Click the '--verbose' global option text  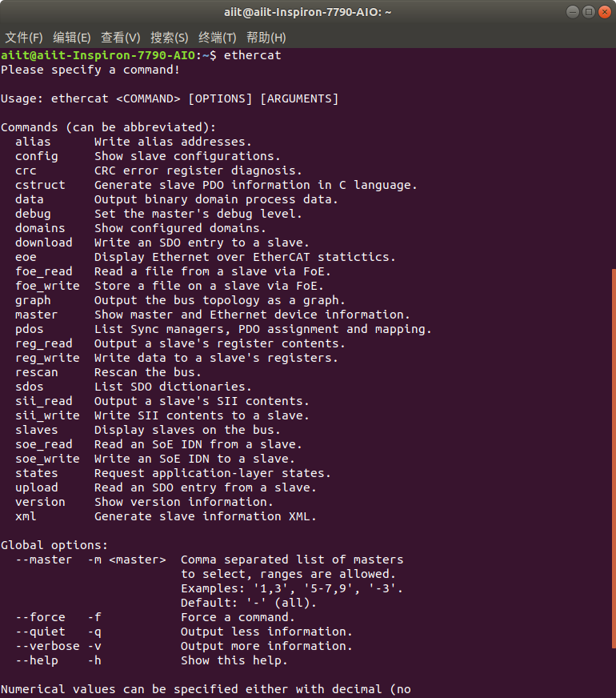coord(47,646)
